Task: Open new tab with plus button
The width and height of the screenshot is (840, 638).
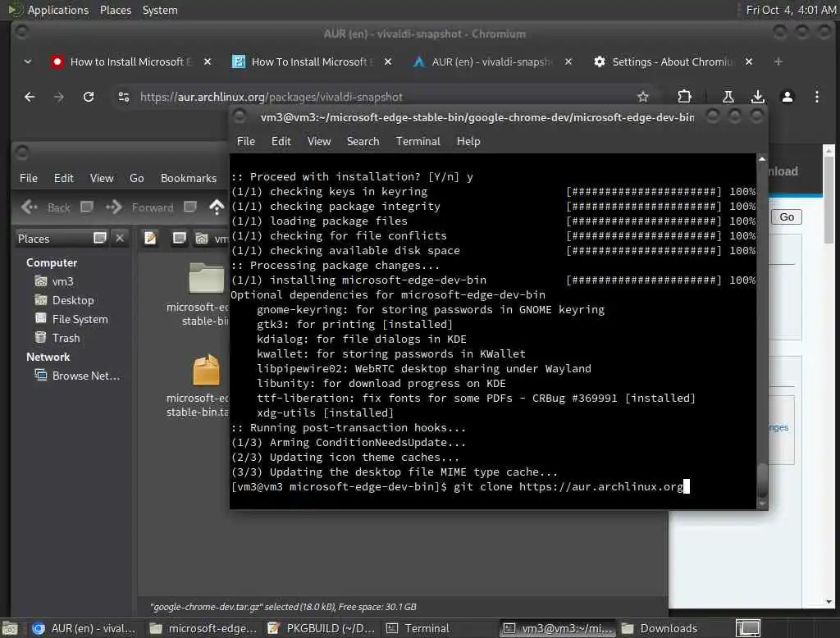Action: 778,62
